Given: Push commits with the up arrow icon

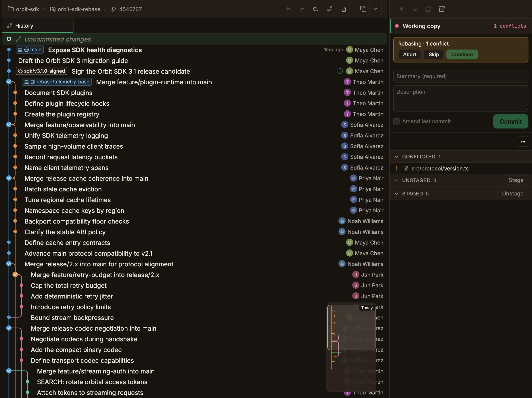Looking at the screenshot, I should (401, 9).
